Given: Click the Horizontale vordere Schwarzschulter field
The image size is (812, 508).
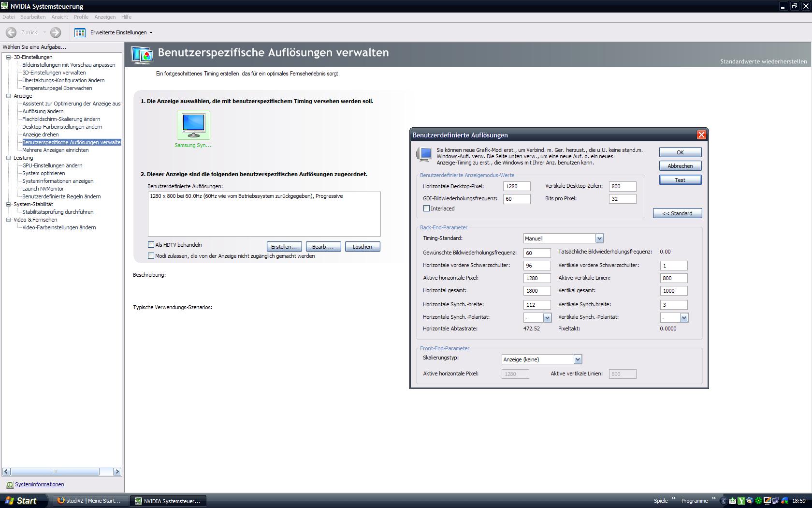Looking at the screenshot, I should [537, 266].
